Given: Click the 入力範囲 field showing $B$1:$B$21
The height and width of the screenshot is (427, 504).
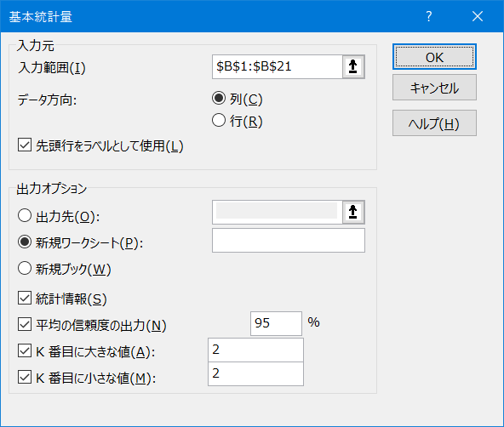Looking at the screenshot, I should point(277,67).
